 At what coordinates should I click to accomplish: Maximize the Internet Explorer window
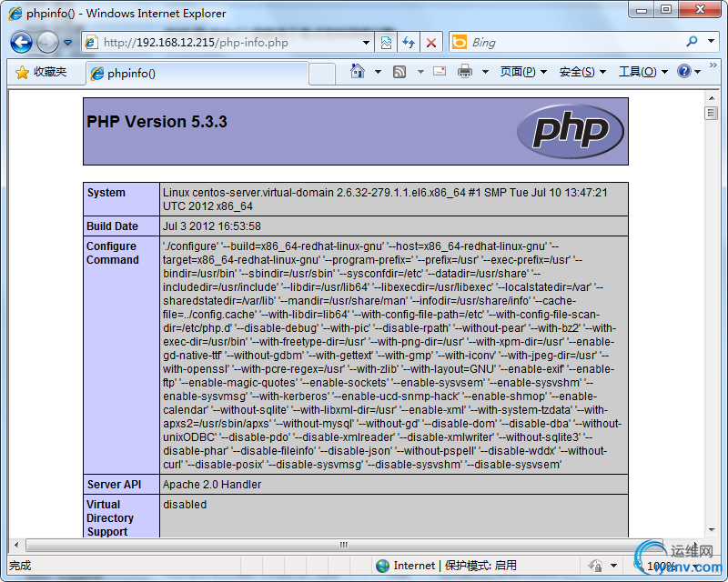(x=666, y=10)
